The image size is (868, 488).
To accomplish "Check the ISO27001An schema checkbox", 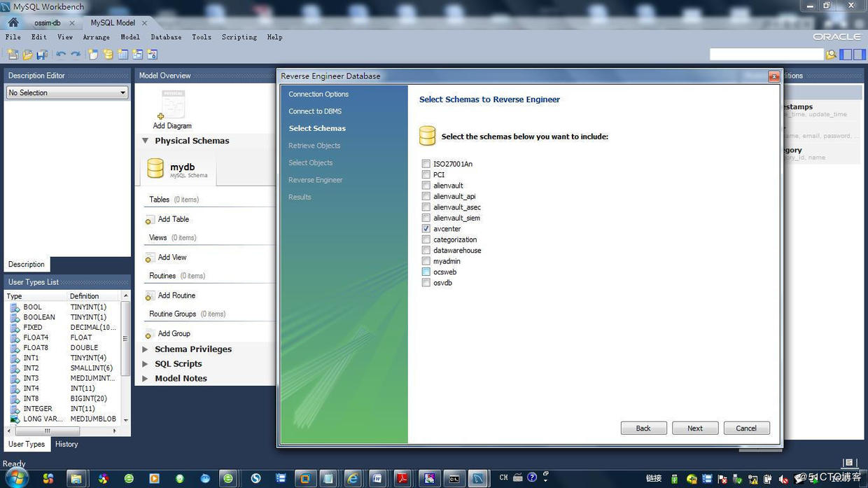I will [426, 164].
